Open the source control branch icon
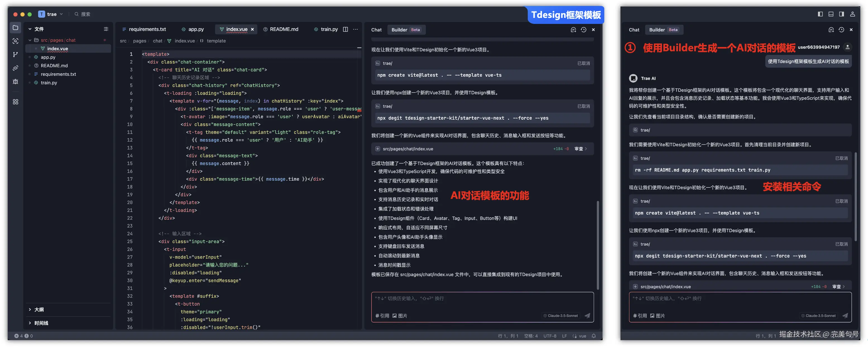 pyautogui.click(x=16, y=55)
